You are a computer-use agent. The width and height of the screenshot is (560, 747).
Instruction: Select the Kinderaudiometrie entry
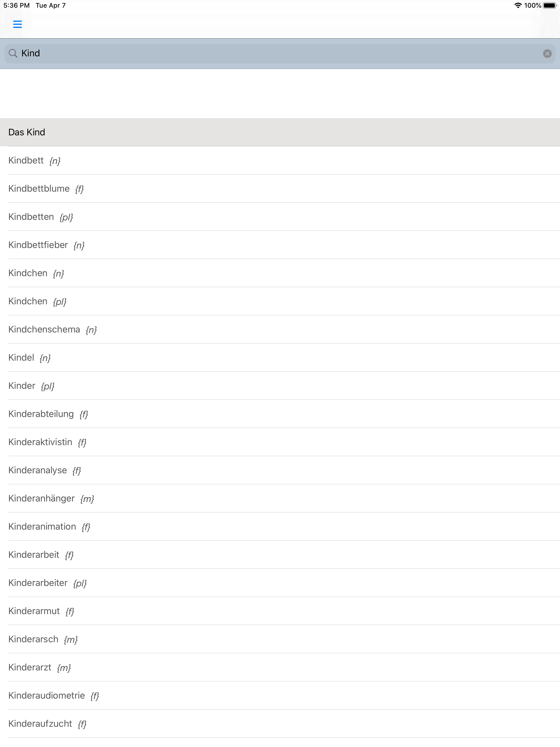click(46, 695)
